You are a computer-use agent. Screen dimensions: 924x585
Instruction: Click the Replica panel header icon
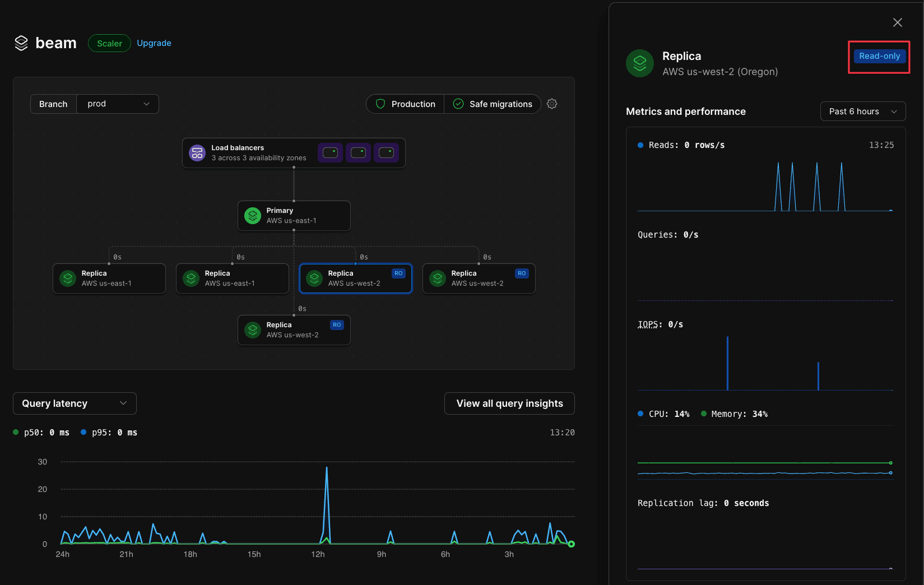pyautogui.click(x=640, y=63)
